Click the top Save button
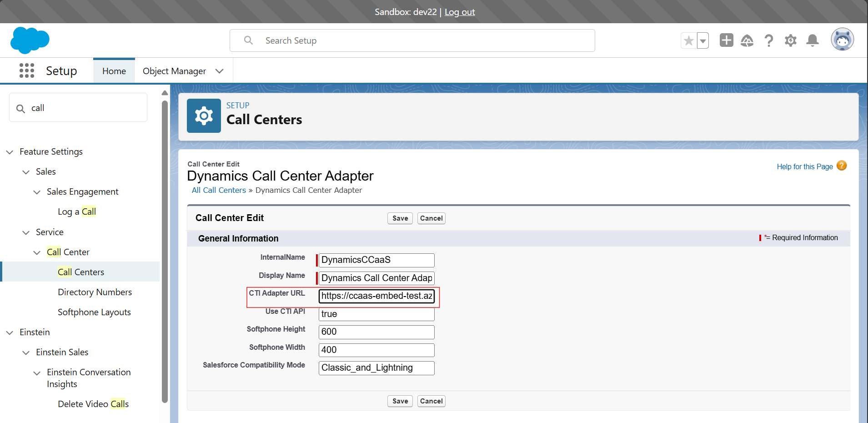Viewport: 868px width, 423px height. pos(400,218)
